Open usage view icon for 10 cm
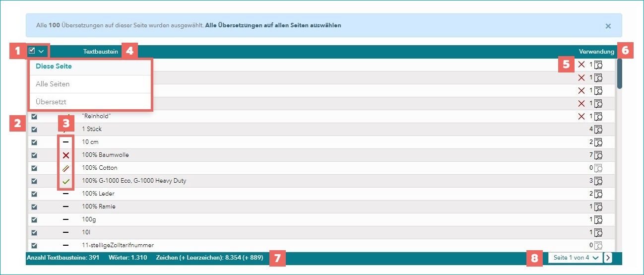644x275 pixels. [x=598, y=142]
